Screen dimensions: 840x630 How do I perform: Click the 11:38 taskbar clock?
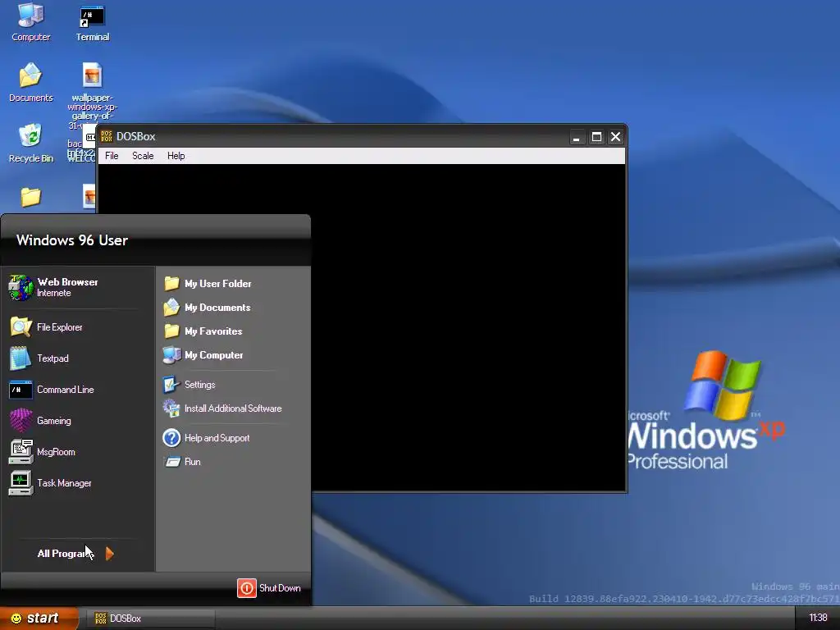click(818, 618)
